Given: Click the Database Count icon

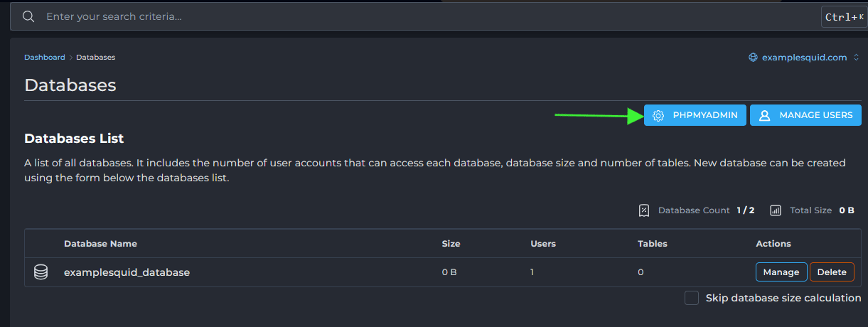Looking at the screenshot, I should click(644, 210).
